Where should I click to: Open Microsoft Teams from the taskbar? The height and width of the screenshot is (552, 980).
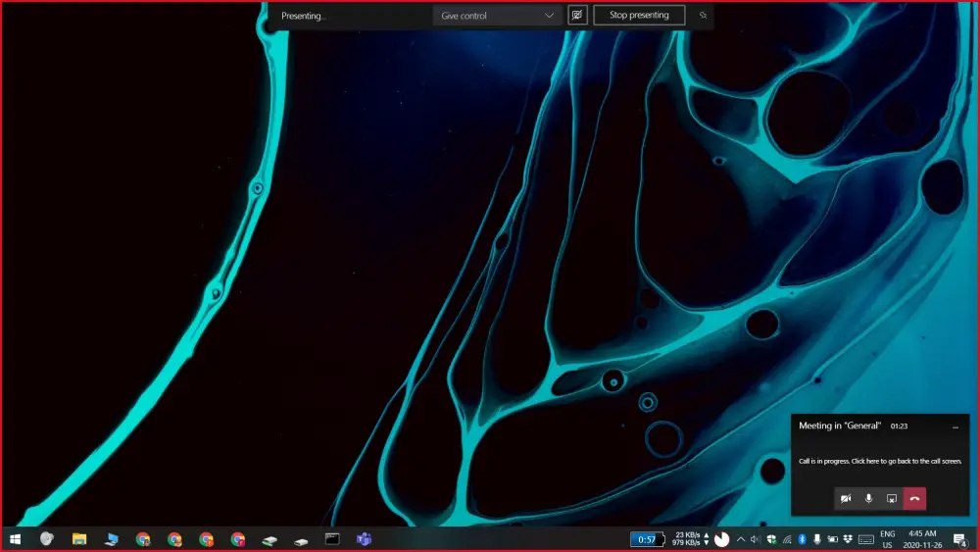[364, 539]
